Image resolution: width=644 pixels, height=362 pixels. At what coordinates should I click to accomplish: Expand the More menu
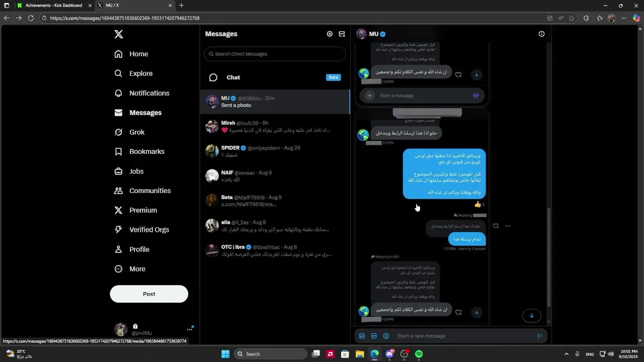[x=130, y=269]
